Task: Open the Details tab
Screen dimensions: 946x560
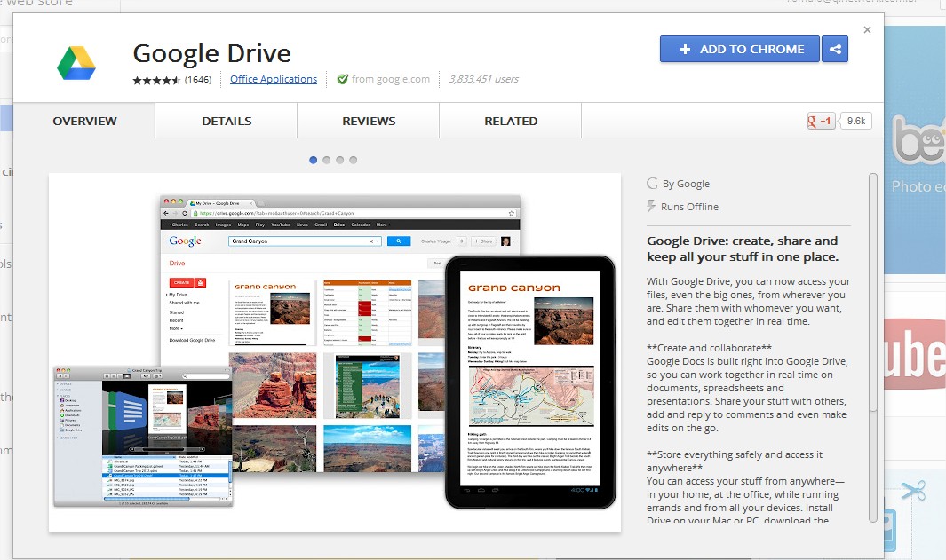Action: (227, 121)
